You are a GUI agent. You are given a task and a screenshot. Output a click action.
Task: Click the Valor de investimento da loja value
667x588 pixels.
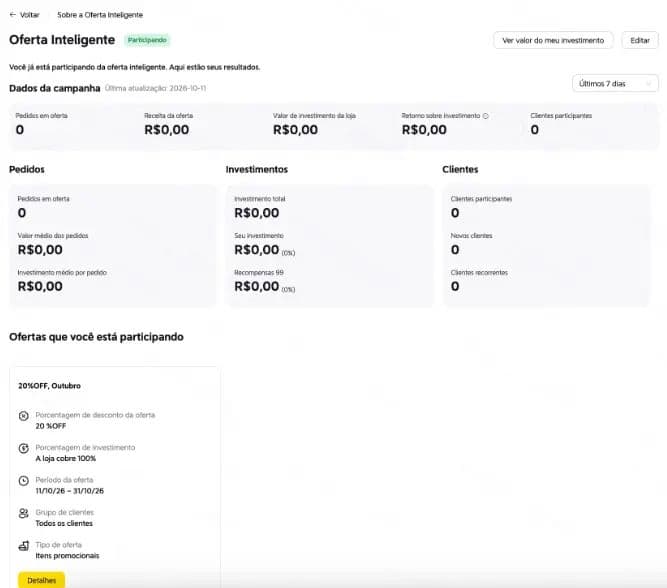(x=296, y=130)
